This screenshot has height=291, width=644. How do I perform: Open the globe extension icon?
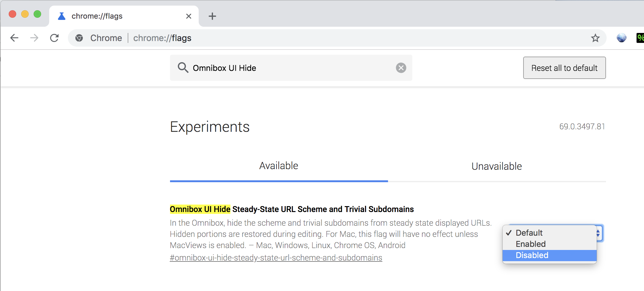coord(621,38)
